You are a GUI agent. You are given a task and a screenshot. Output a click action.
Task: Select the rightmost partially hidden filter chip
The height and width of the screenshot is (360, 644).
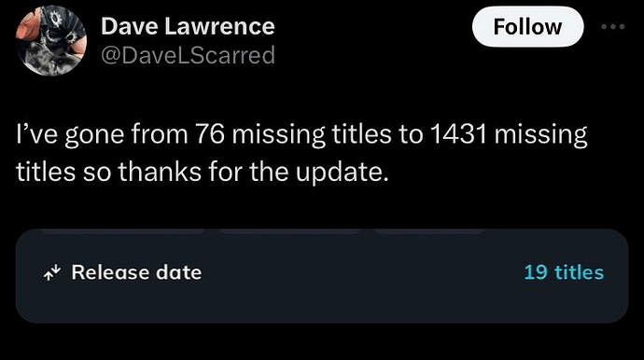(x=429, y=232)
